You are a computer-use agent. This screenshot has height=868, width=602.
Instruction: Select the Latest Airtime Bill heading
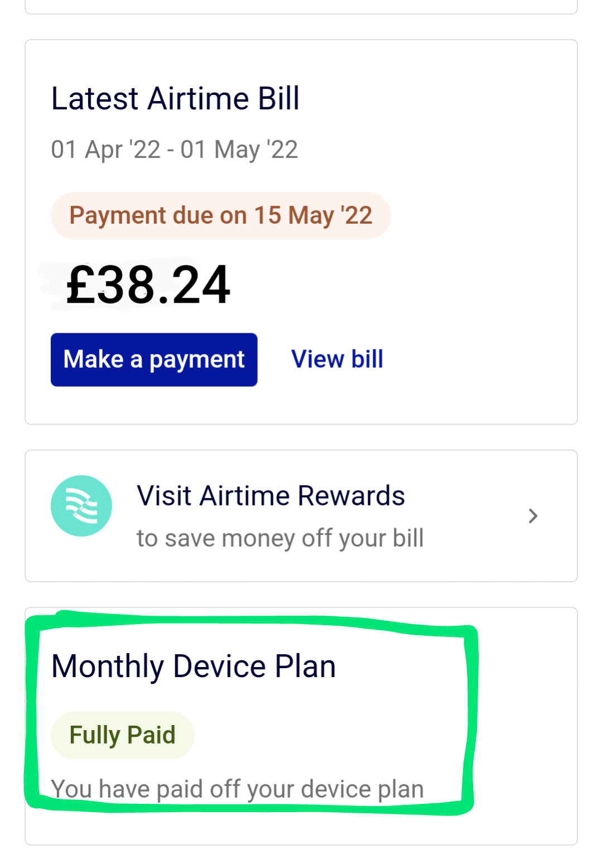175,99
